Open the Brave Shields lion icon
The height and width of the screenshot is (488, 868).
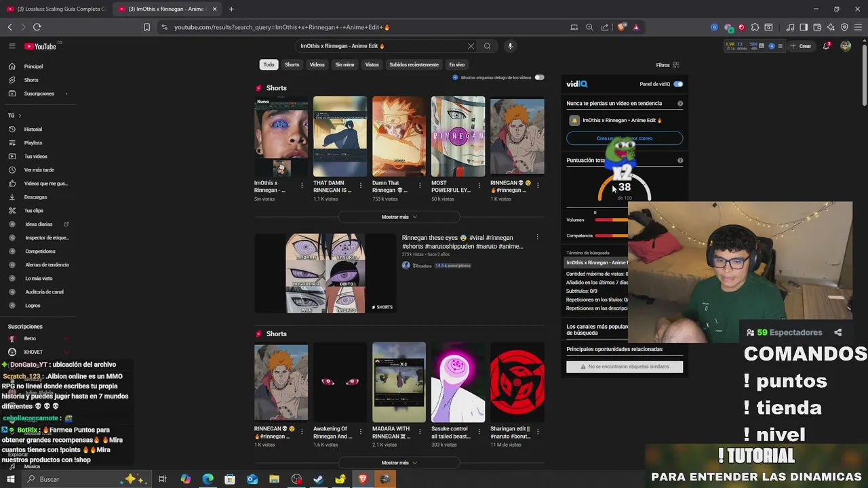[x=622, y=27]
